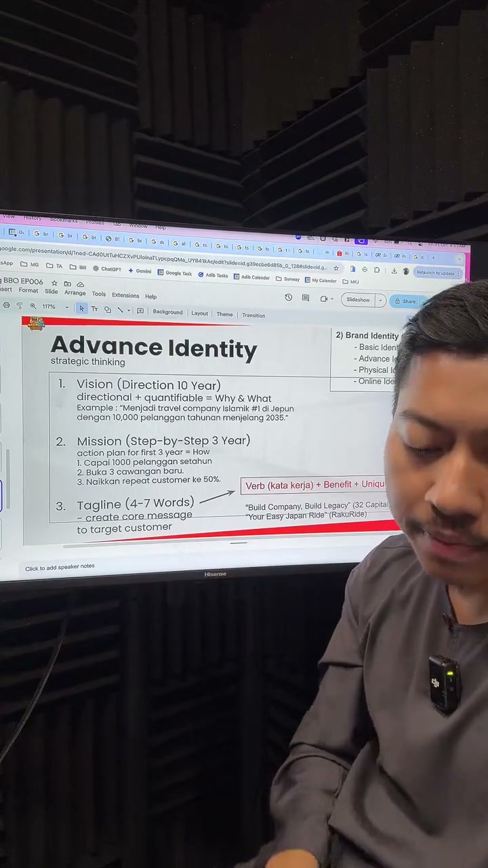Start the Slideshow
The height and width of the screenshot is (868, 488).
tap(358, 300)
